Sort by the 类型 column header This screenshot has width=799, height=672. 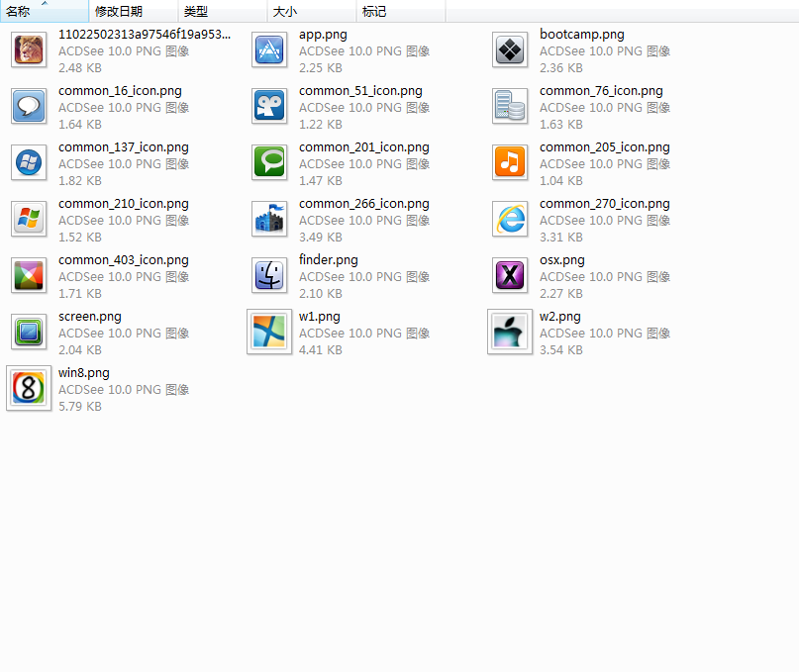(x=223, y=11)
